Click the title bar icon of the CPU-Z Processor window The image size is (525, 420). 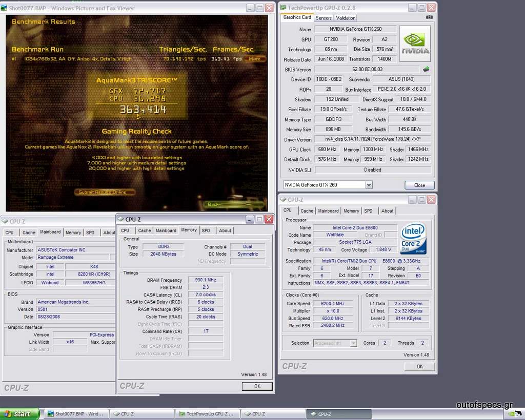[283, 200]
